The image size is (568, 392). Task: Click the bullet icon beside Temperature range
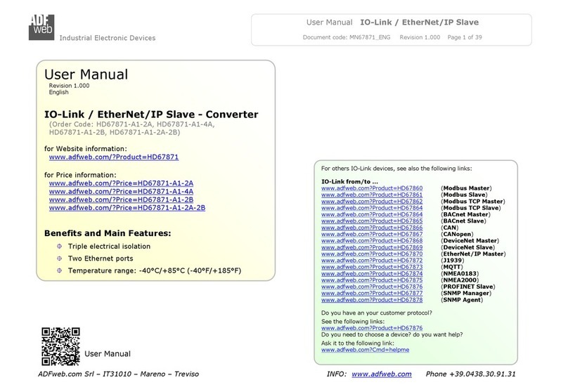(60, 270)
